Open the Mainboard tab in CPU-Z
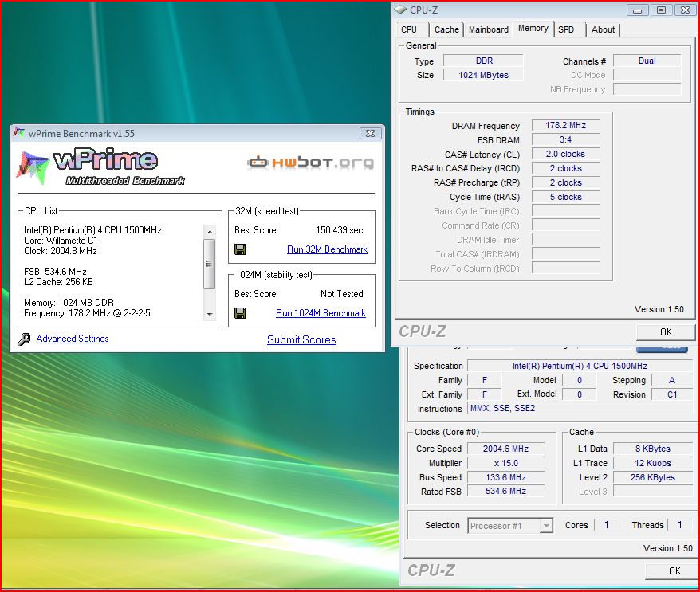Image resolution: width=700 pixels, height=592 pixels. pyautogui.click(x=489, y=30)
